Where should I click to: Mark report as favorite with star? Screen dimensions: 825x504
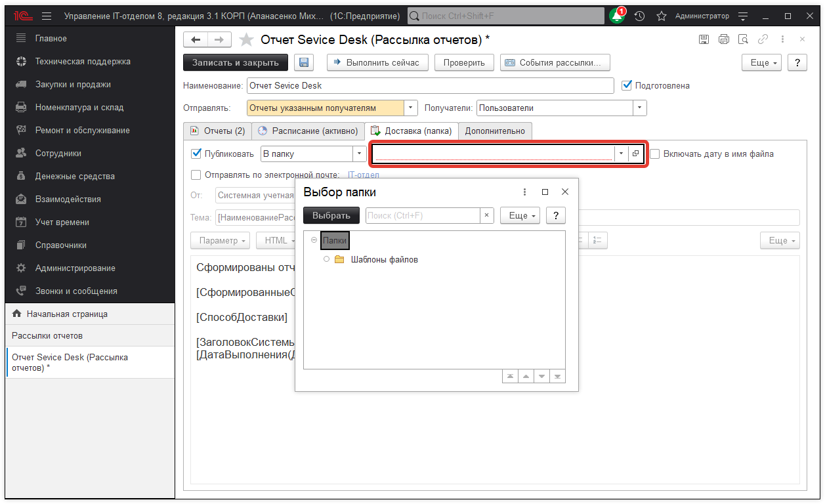click(246, 40)
